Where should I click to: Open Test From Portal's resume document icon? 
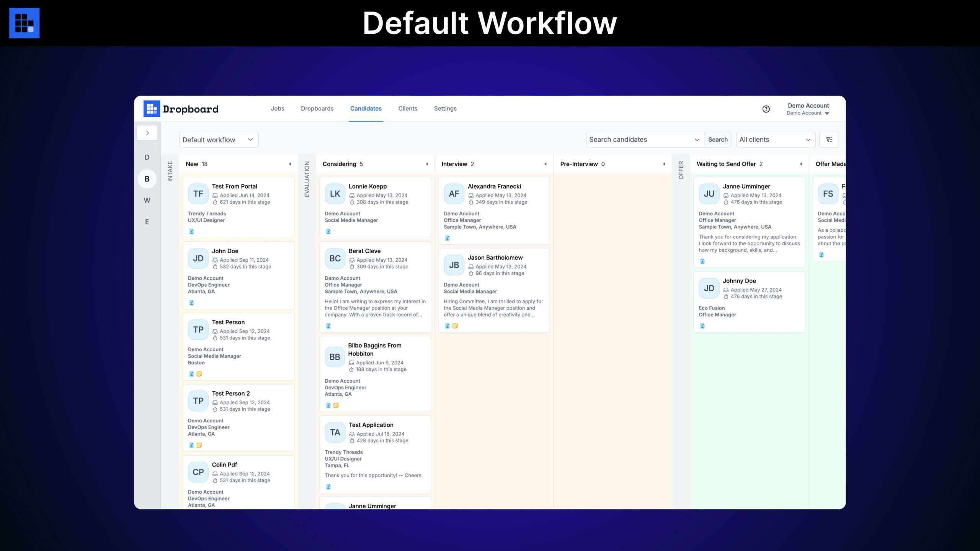[191, 231]
